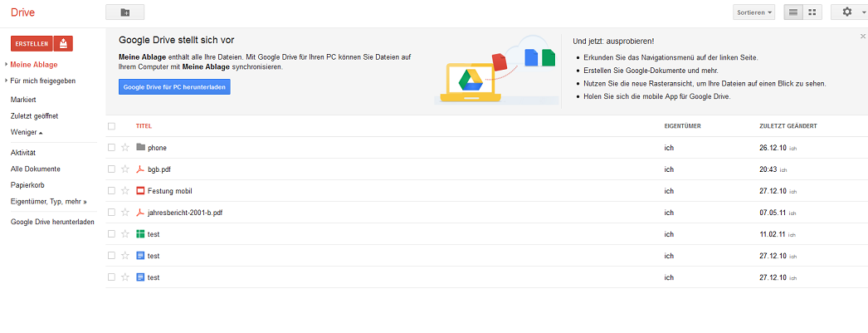The image size is (868, 333).
Task: Click the bgb.pdf PDF icon
Action: pyautogui.click(x=140, y=169)
